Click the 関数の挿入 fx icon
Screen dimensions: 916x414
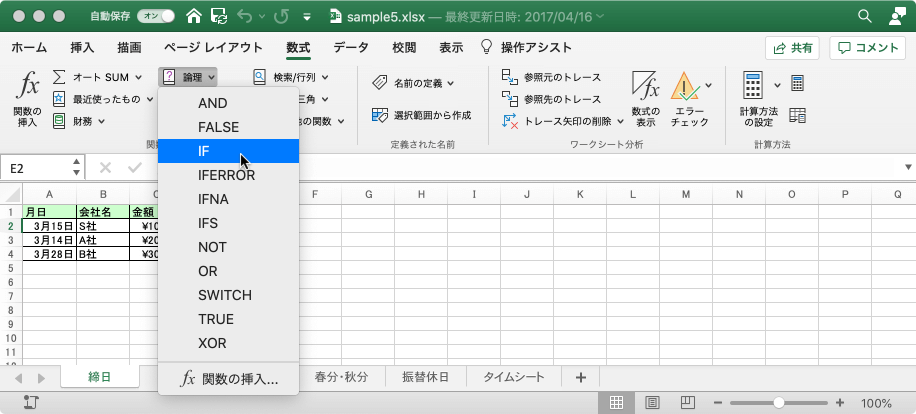[27, 87]
